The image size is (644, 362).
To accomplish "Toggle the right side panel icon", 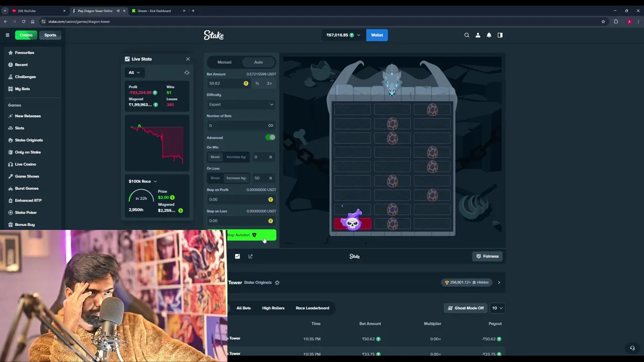I will pyautogui.click(x=500, y=35).
